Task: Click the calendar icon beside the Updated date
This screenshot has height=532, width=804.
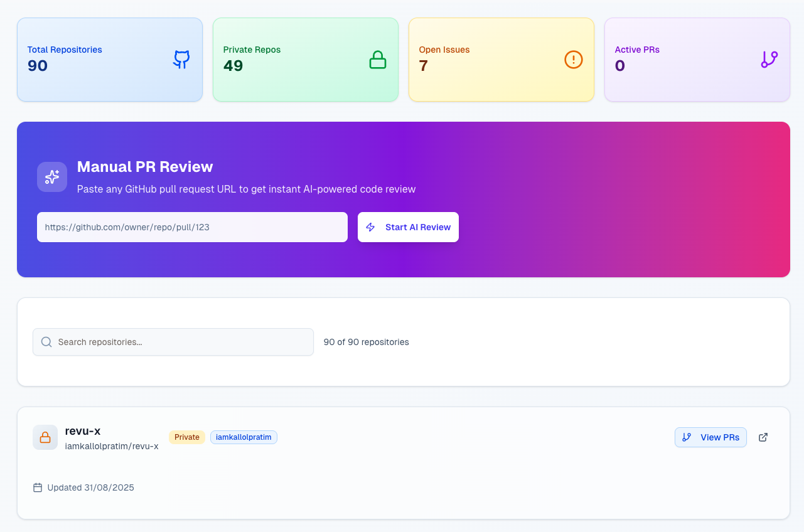Action: coord(38,487)
